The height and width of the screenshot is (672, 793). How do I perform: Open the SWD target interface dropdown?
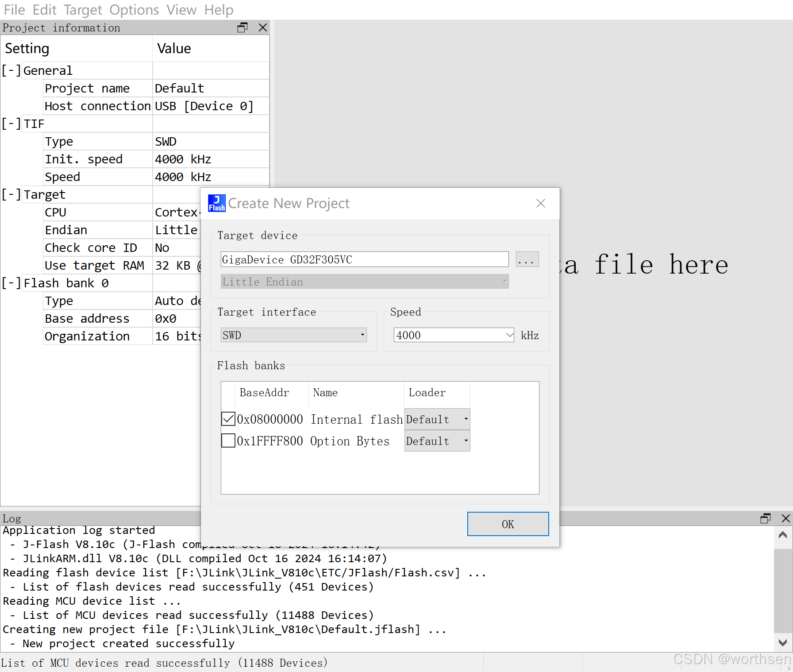(294, 335)
